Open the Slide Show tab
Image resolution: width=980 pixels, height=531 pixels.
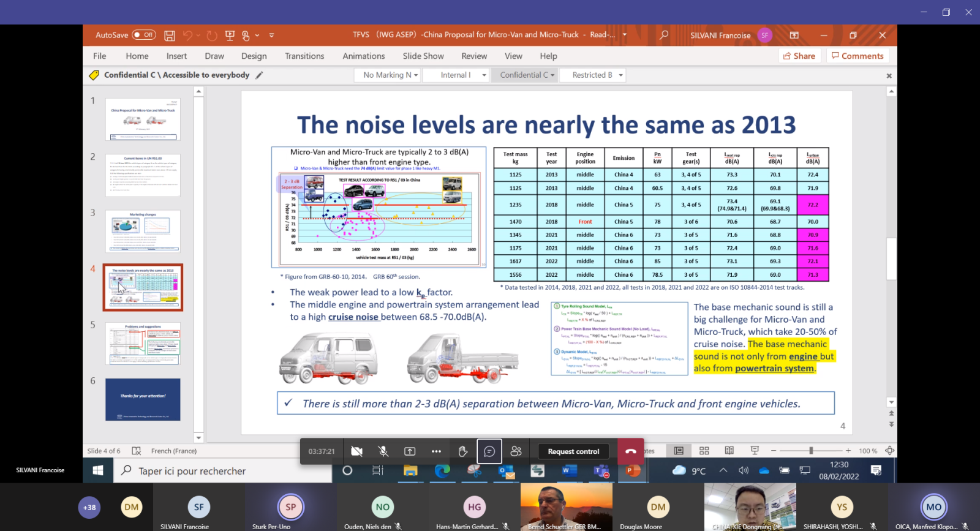[423, 56]
